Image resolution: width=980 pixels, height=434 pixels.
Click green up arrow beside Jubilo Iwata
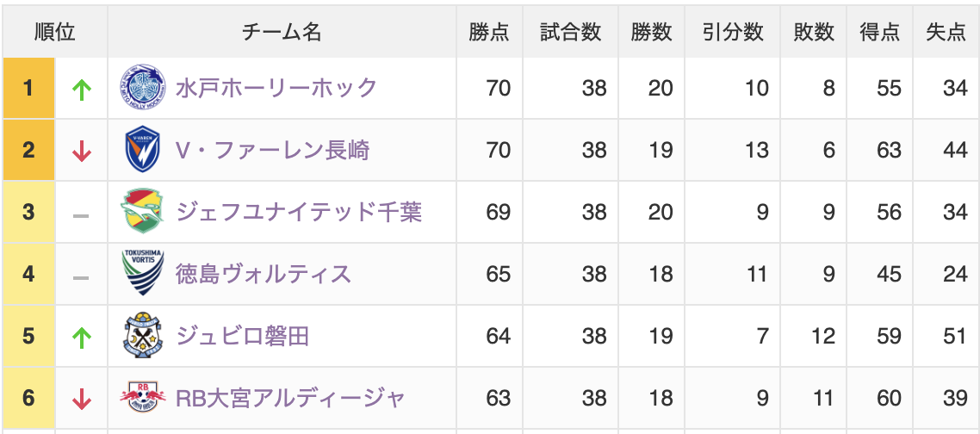(82, 337)
